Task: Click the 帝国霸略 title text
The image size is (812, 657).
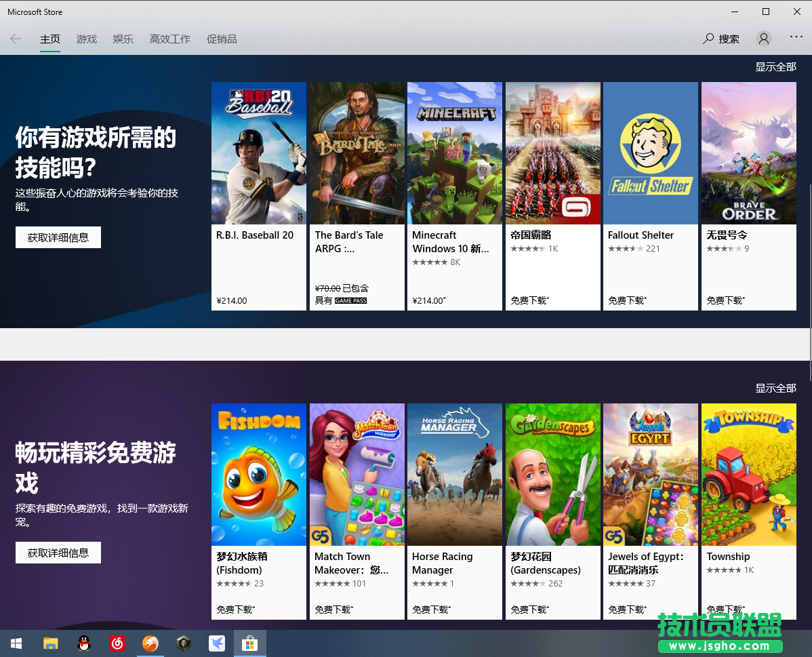Action: tap(531, 235)
